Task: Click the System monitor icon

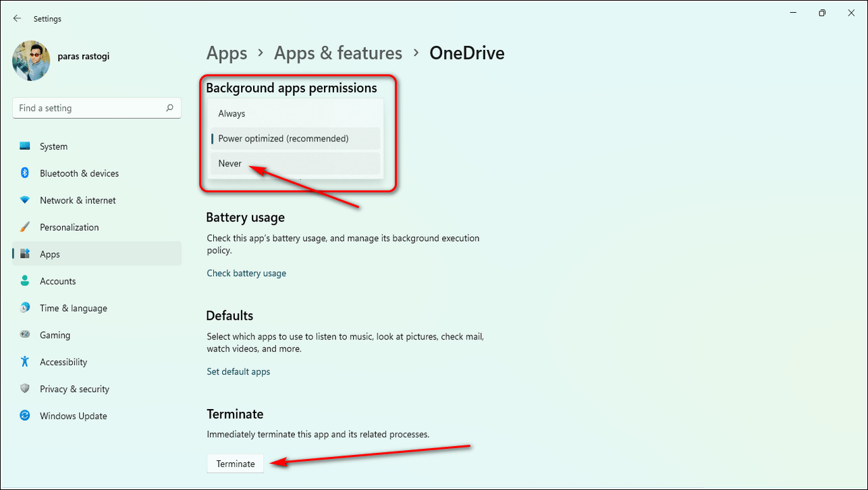Action: point(25,146)
